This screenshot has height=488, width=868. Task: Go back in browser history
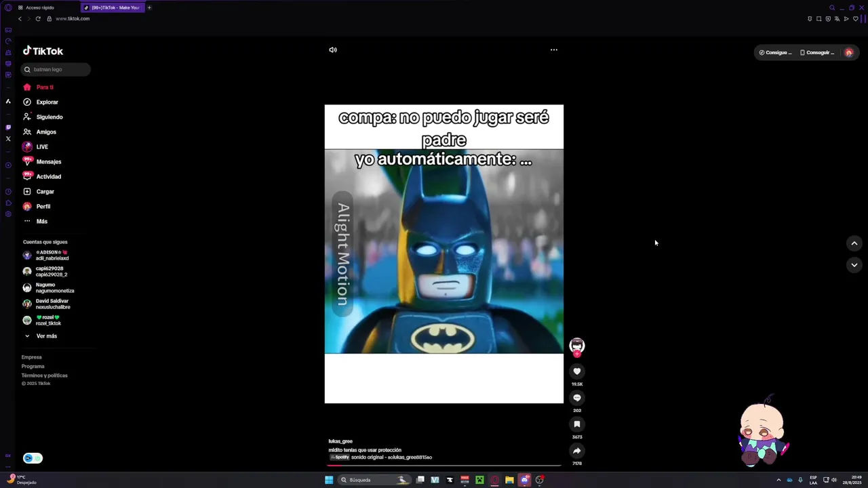[x=20, y=18]
